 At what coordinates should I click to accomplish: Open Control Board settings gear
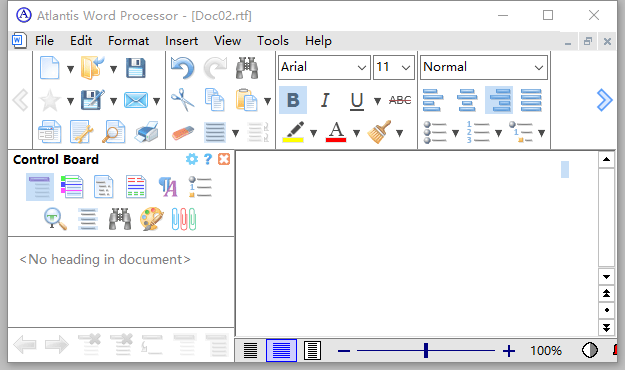point(192,159)
